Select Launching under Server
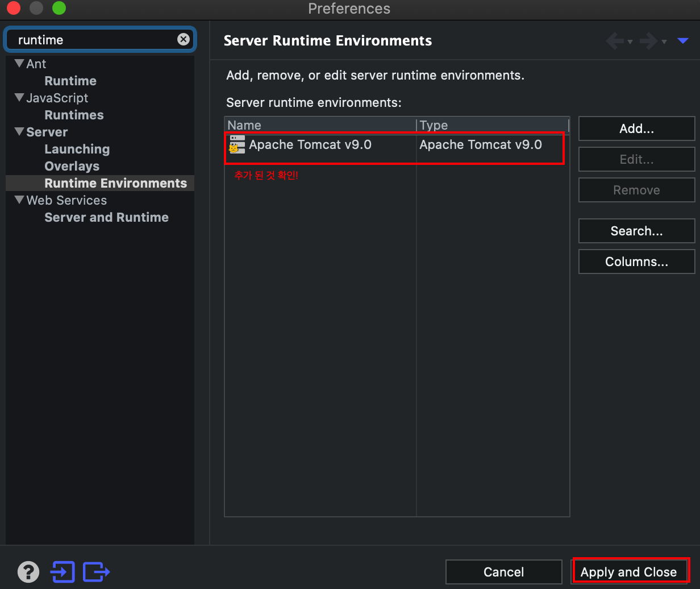The height and width of the screenshot is (589, 700). coord(77,149)
